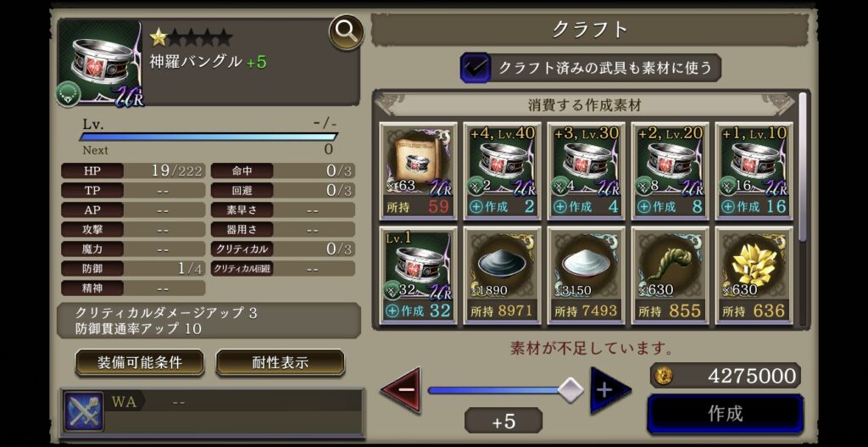Screen dimensions: 868x447
Task: Select the +1 Lv.10 bangle material
Action: tap(754, 170)
